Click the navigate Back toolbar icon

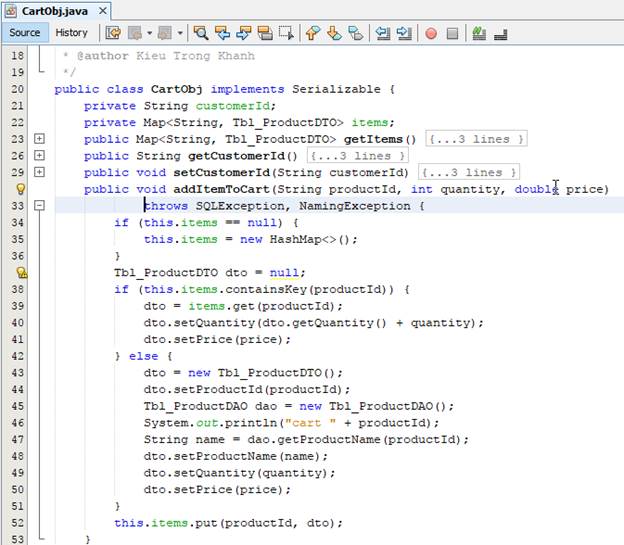click(x=135, y=33)
